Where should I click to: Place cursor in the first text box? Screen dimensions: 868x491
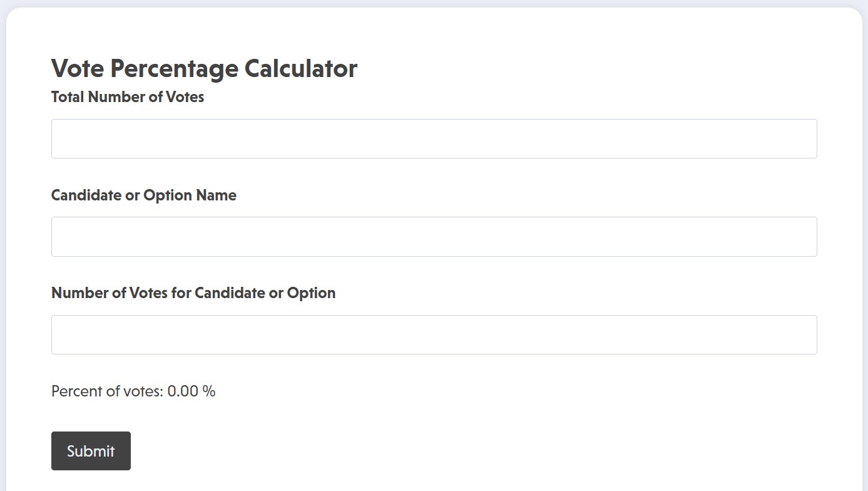tap(434, 139)
